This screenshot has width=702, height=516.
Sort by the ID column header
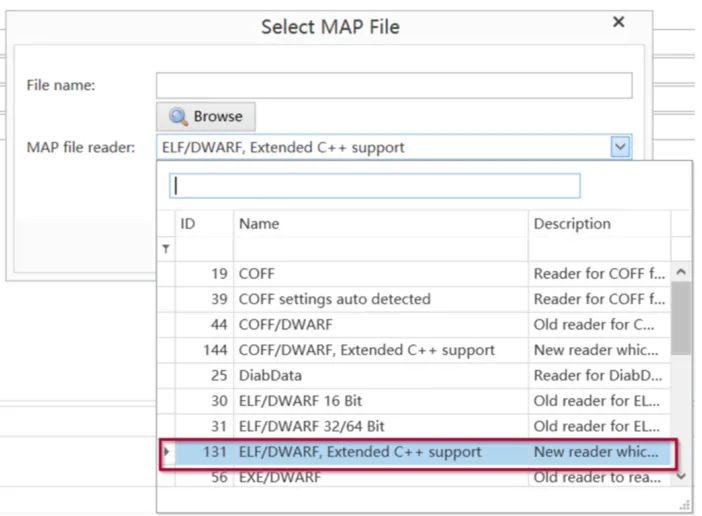[204, 224]
